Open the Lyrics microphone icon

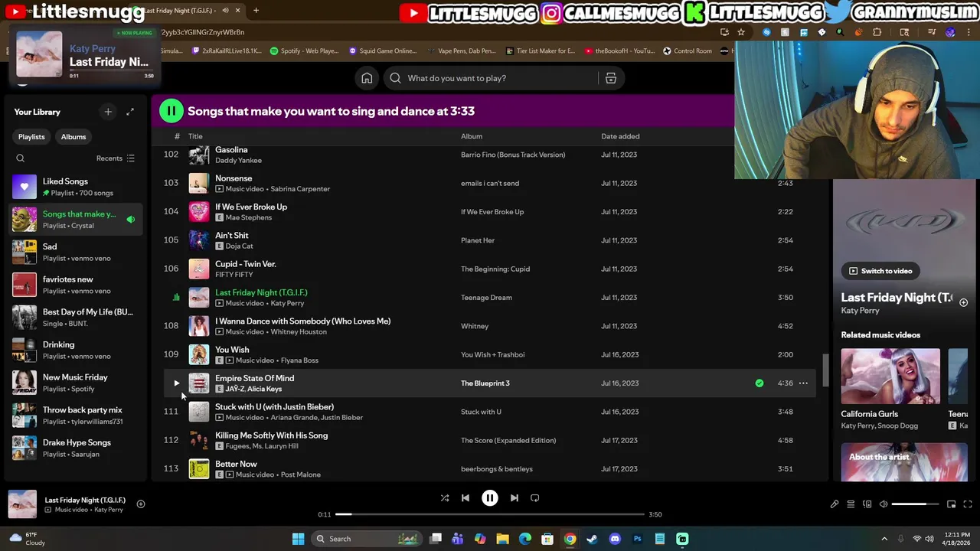point(835,504)
